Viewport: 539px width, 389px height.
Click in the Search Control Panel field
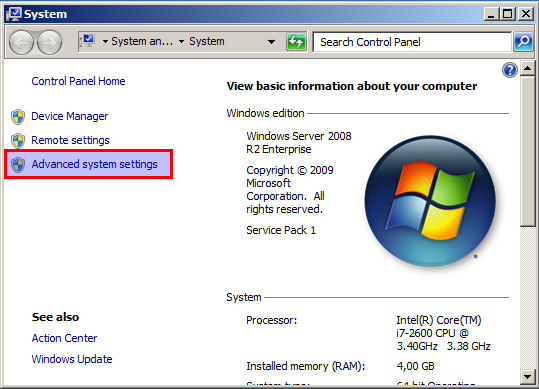(x=412, y=42)
